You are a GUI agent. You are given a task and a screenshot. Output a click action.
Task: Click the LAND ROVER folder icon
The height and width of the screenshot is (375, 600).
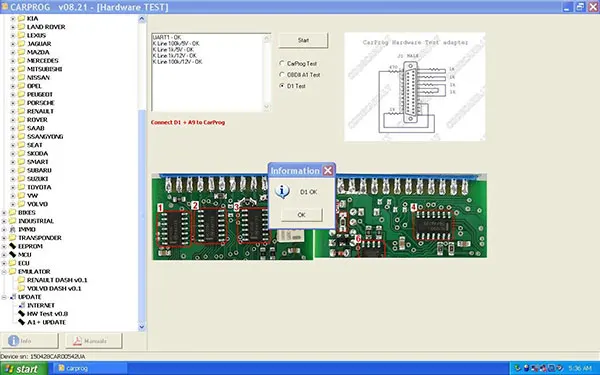(21, 27)
